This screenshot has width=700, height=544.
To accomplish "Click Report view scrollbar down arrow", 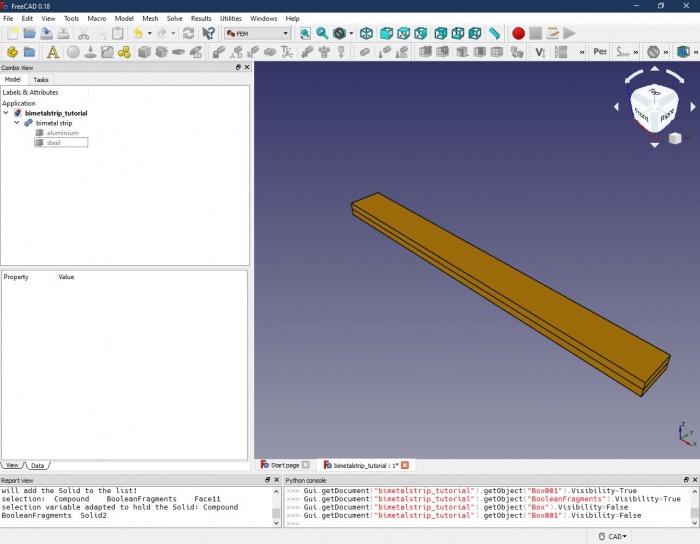I will (276, 523).
